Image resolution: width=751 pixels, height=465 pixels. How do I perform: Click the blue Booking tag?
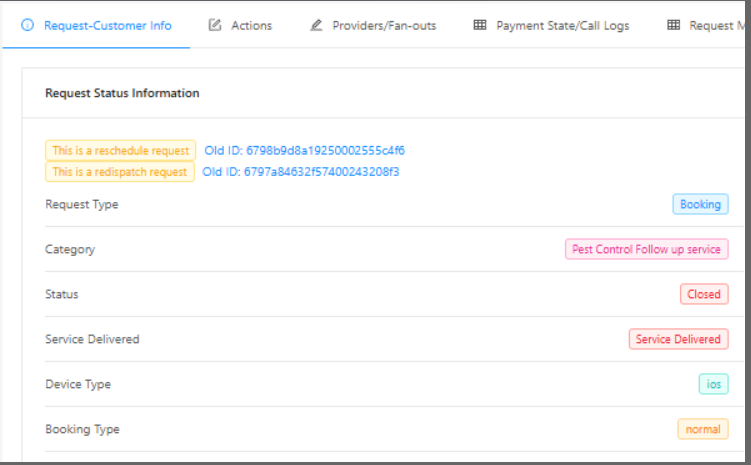[x=700, y=204]
